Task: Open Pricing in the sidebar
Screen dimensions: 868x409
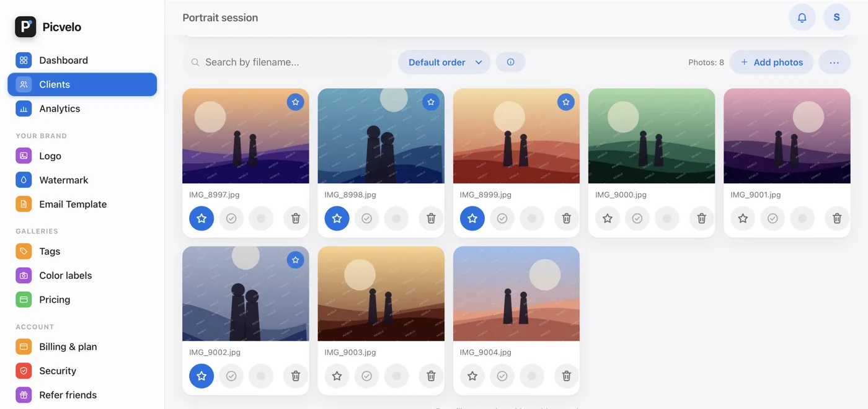Action: 82,299
